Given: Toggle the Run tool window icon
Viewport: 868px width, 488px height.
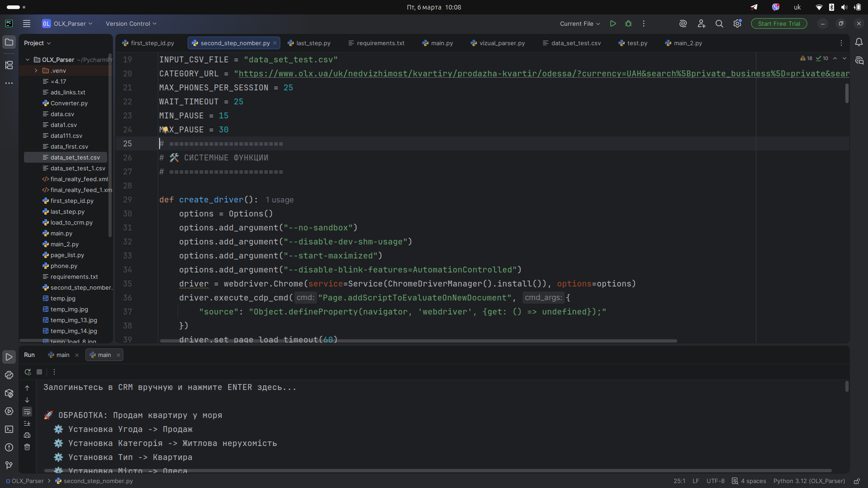Looking at the screenshot, I should [x=9, y=357].
